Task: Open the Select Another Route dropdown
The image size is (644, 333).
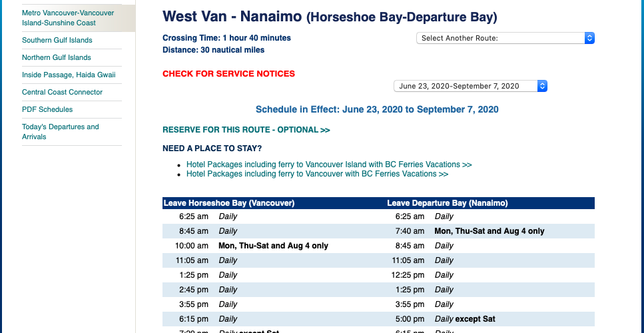Action: (x=505, y=38)
